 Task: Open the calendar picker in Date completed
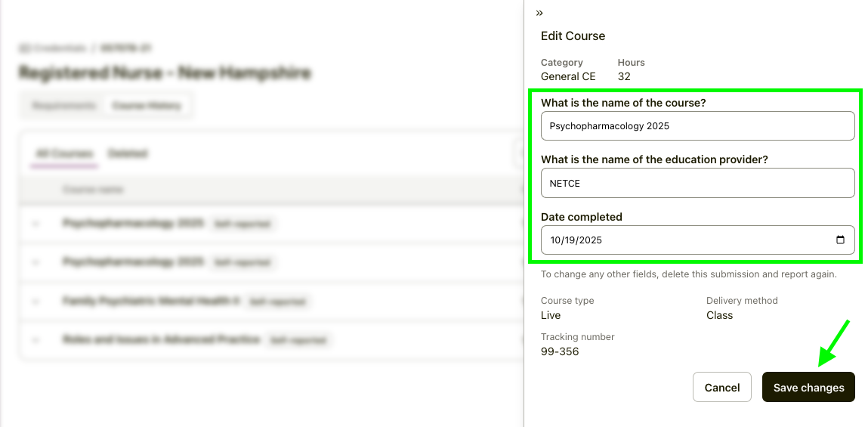(x=840, y=240)
